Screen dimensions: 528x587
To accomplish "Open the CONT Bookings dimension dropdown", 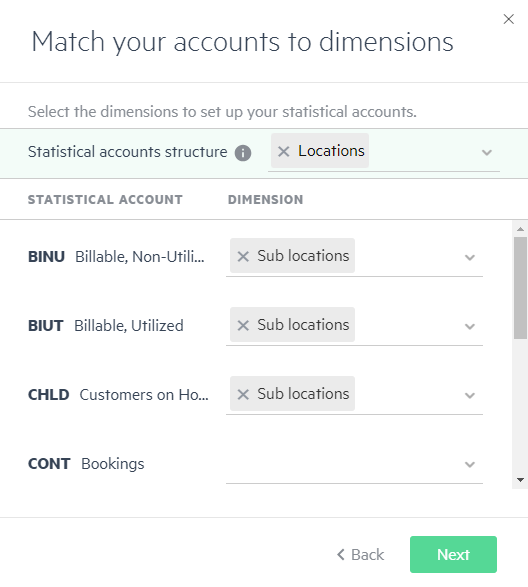I will click(470, 464).
